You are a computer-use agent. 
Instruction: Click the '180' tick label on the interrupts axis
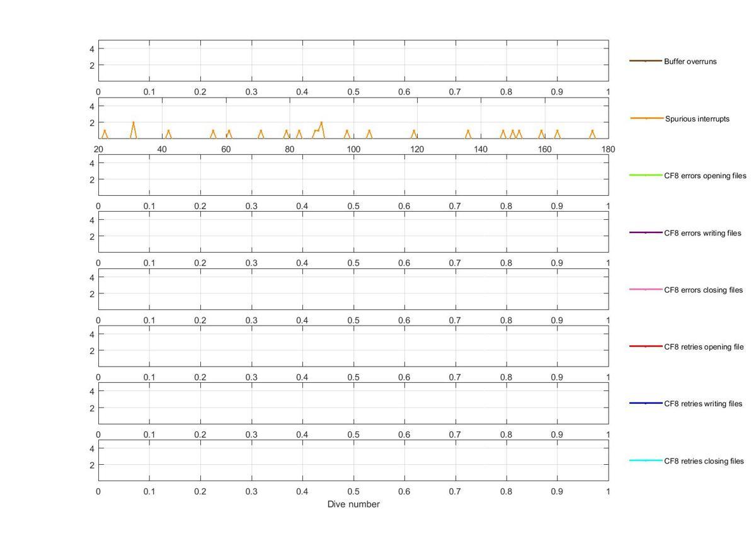[609, 149]
